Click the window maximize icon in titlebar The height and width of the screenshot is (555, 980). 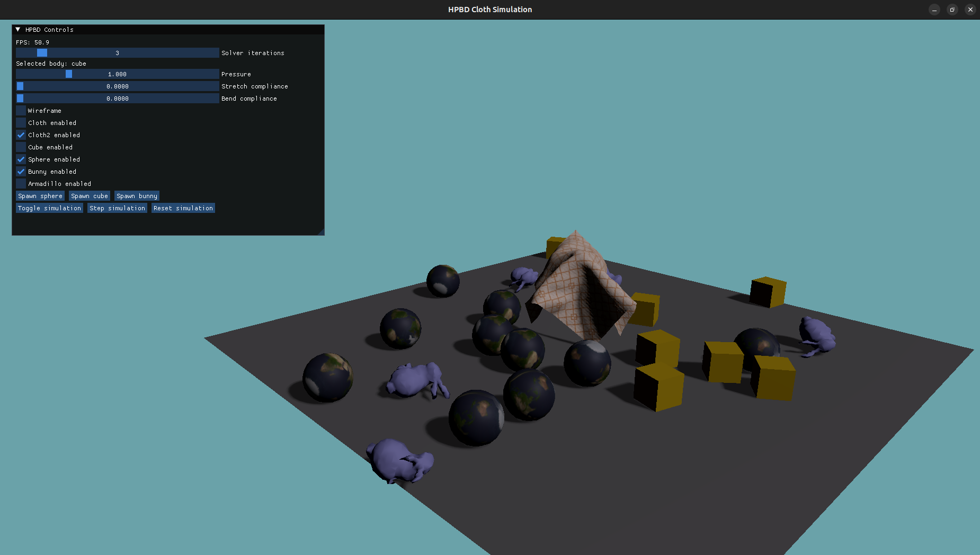point(952,10)
